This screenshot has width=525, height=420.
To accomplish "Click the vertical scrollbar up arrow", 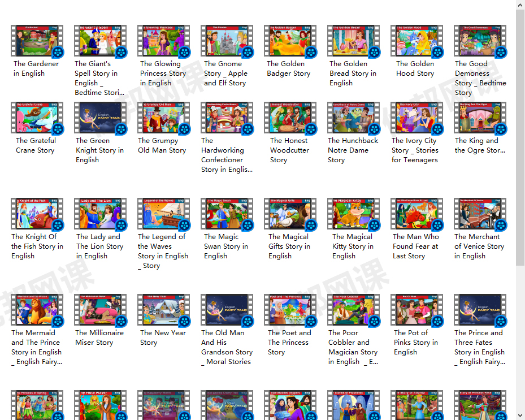I will (520, 4).
